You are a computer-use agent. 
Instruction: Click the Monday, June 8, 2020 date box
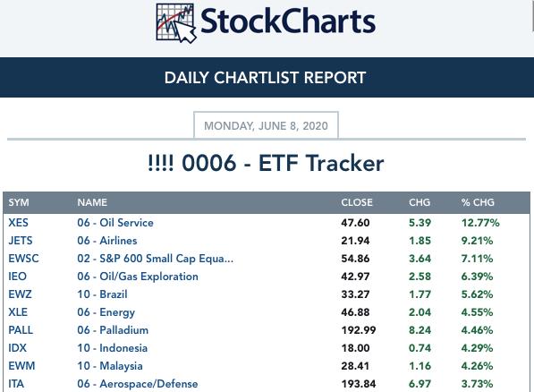[266, 125]
